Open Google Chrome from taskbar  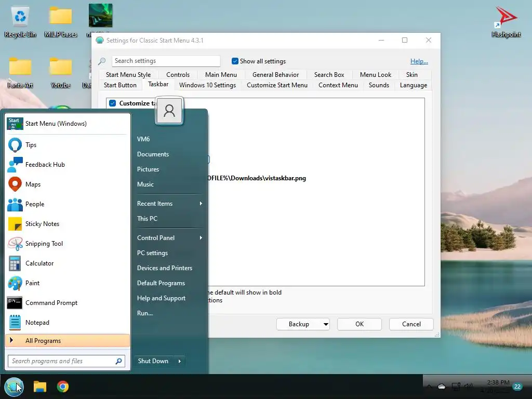[x=63, y=387]
